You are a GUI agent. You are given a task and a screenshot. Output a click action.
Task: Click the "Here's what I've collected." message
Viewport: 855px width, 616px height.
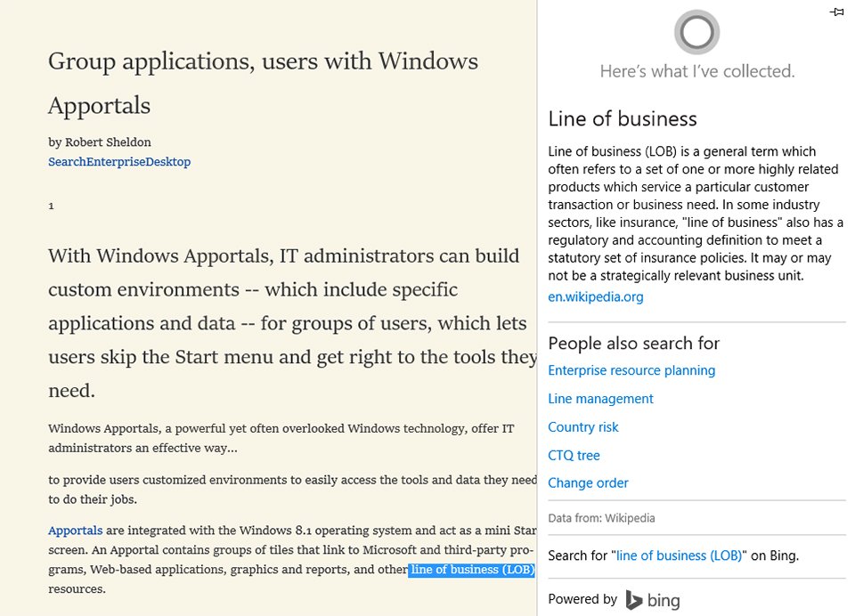[x=697, y=71]
